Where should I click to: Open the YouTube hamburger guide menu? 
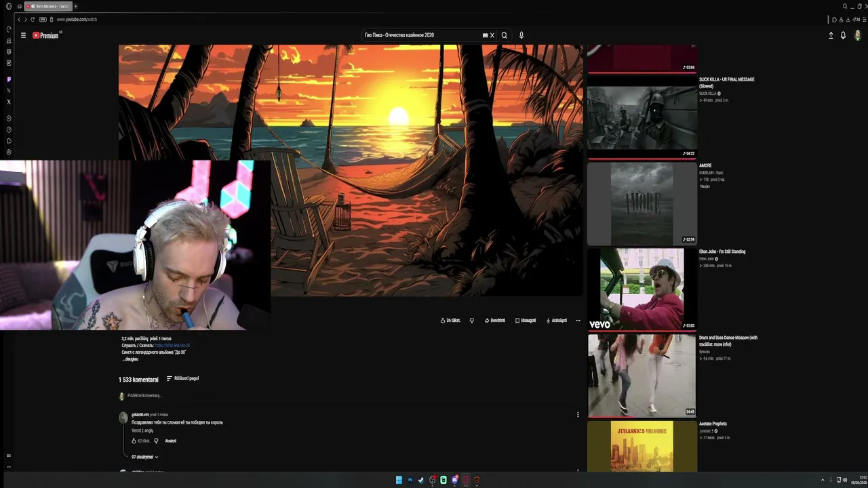pyautogui.click(x=23, y=35)
